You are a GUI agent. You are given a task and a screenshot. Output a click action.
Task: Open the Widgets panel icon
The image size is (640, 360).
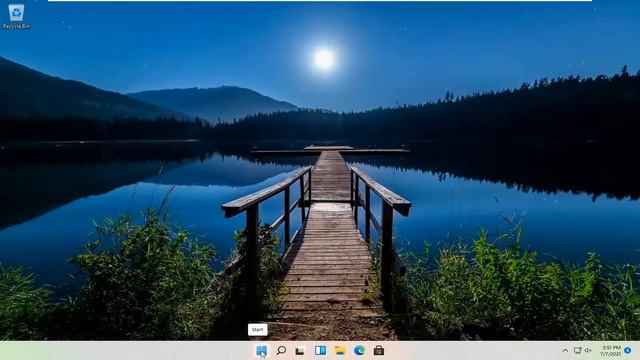pos(320,350)
